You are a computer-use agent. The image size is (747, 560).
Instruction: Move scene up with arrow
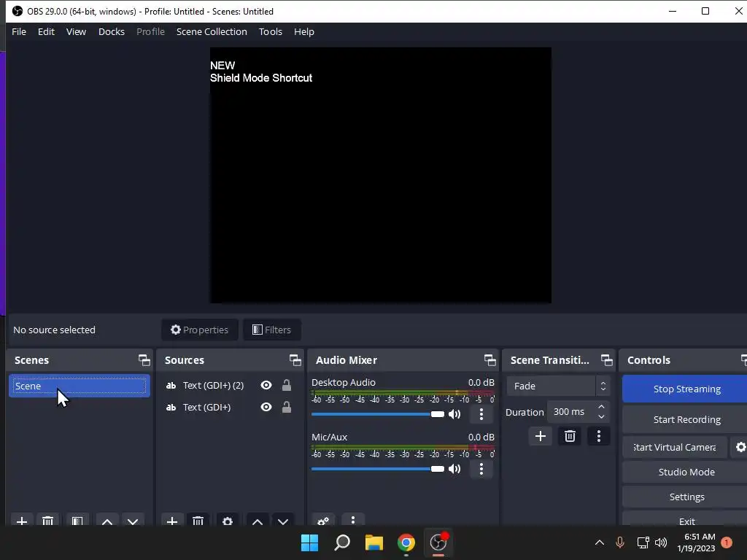107,521
